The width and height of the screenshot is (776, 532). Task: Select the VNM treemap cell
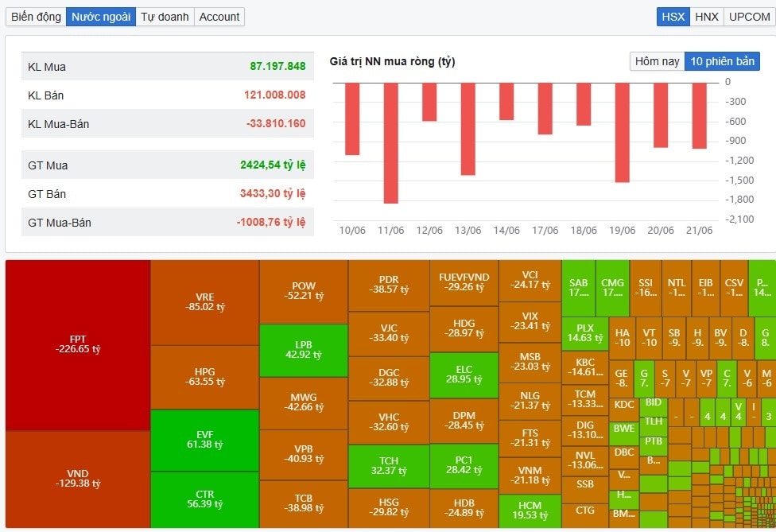pos(530,476)
